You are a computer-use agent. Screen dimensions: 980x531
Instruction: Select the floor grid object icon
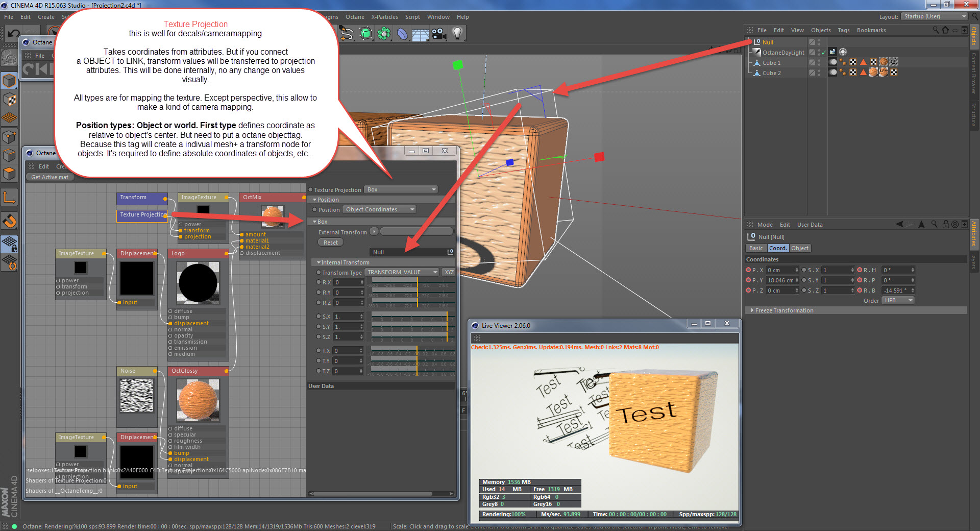(x=420, y=34)
